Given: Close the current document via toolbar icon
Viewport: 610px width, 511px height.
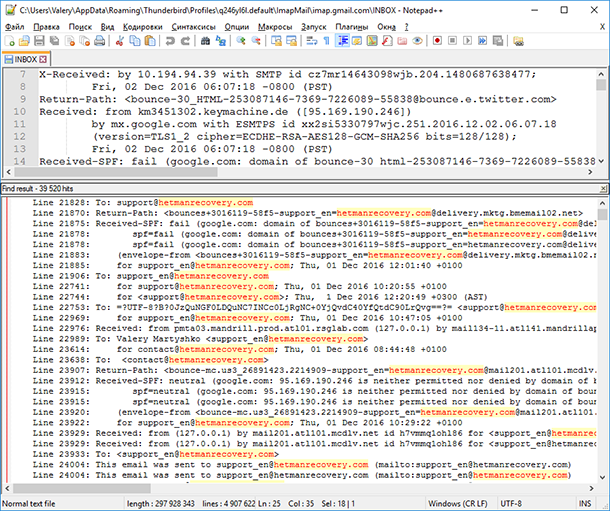Looking at the screenshot, I should click(x=70, y=41).
